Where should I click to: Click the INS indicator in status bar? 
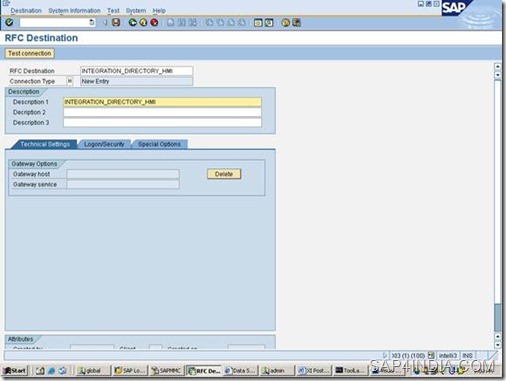pos(467,356)
